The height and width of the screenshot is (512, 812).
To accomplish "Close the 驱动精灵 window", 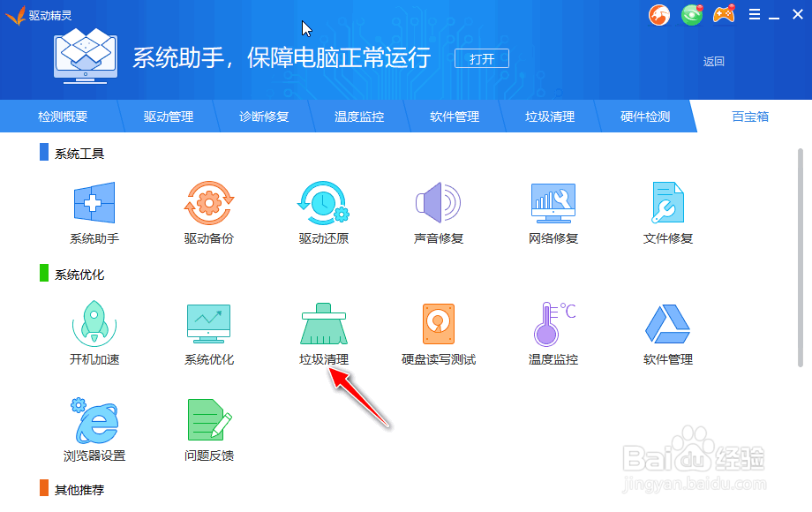I will [x=798, y=14].
